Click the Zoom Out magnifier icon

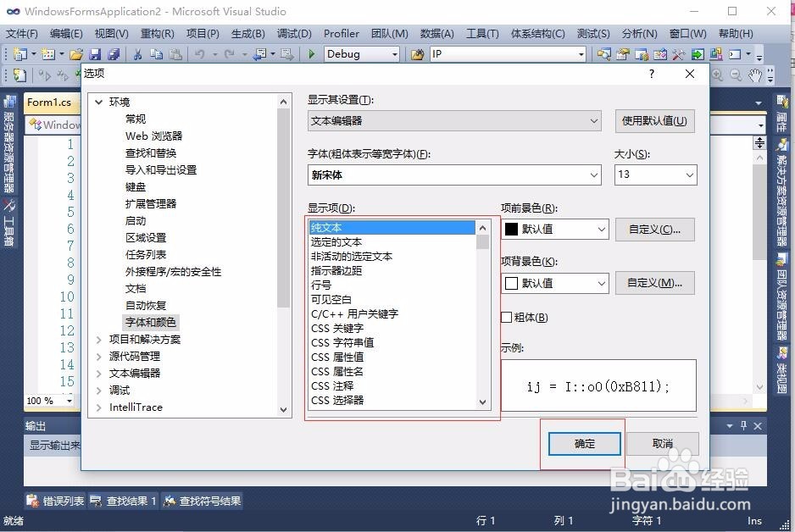pos(736,75)
